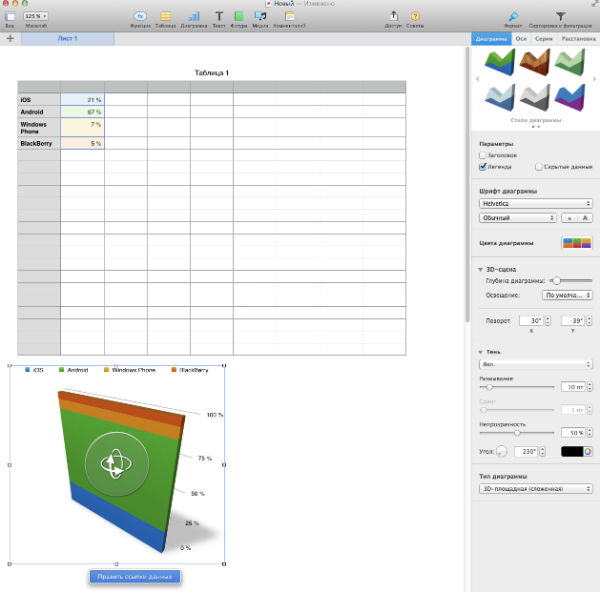The width and height of the screenshot is (600, 592).
Task: Click the Share (Доступ) toolbar icon
Action: (x=393, y=16)
